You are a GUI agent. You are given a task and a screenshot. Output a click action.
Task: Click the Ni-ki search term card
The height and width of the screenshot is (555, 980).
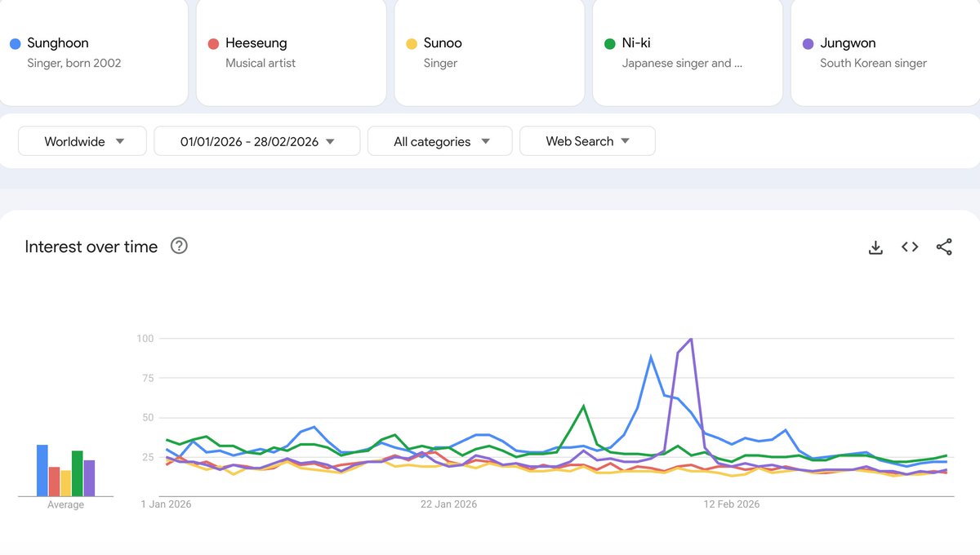coord(687,52)
